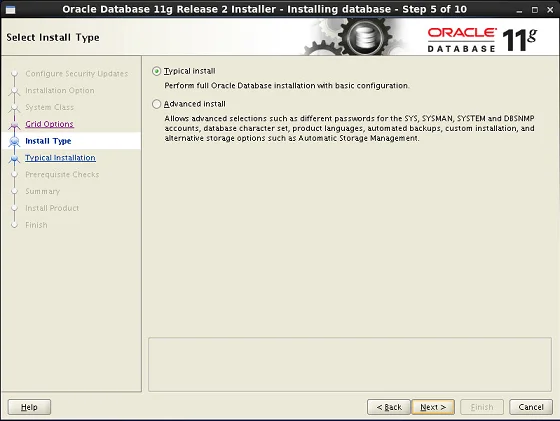560x421 pixels.
Task: Click the 'Perform full Oracle Database installation' description
Action: click(x=287, y=86)
